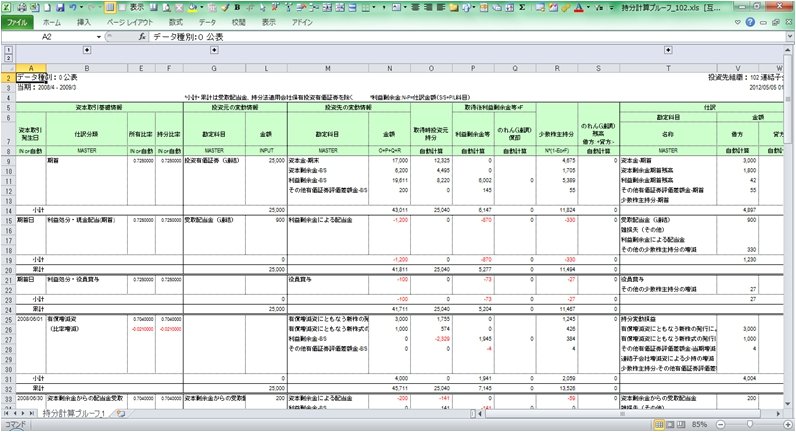Viewport: 796px width, 432px height.
Task: Select the 持分計算プルーフ1 sheet tab
Action: pyautogui.click(x=74, y=414)
